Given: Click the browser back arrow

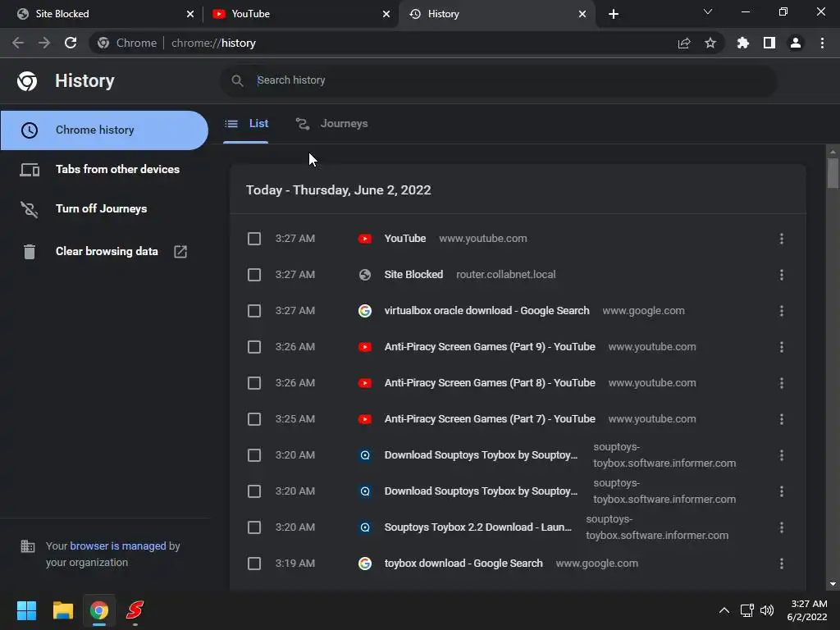Looking at the screenshot, I should click(18, 43).
